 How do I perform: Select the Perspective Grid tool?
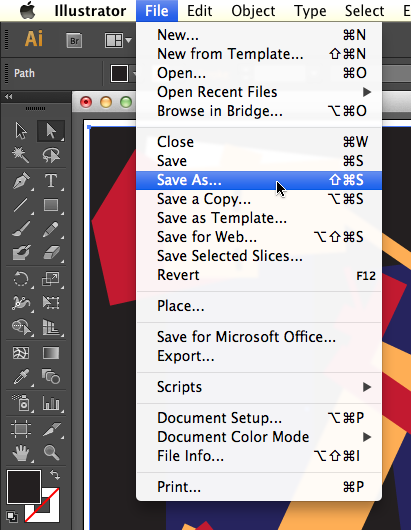pyautogui.click(x=51, y=327)
